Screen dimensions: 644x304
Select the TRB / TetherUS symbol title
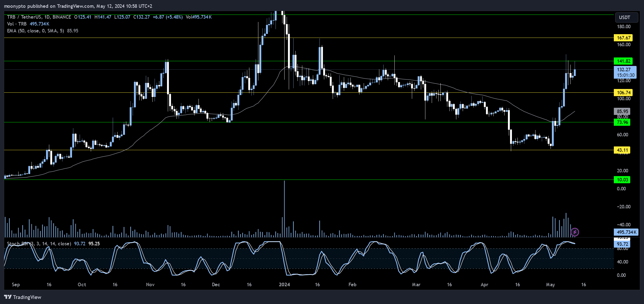[x=39, y=17]
